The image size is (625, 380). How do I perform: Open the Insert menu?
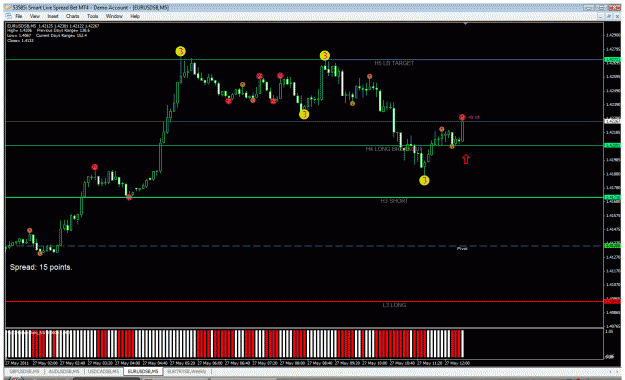53,16
